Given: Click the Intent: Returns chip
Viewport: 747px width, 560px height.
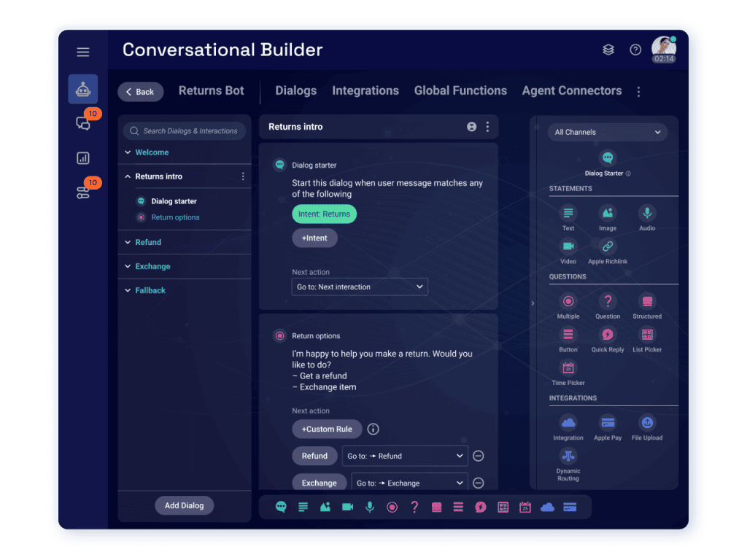Looking at the screenshot, I should tap(325, 214).
